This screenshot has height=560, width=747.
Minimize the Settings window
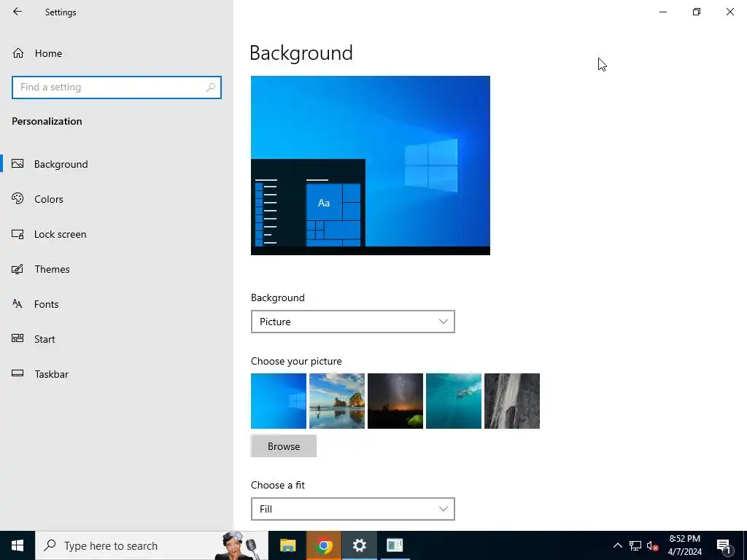click(663, 12)
